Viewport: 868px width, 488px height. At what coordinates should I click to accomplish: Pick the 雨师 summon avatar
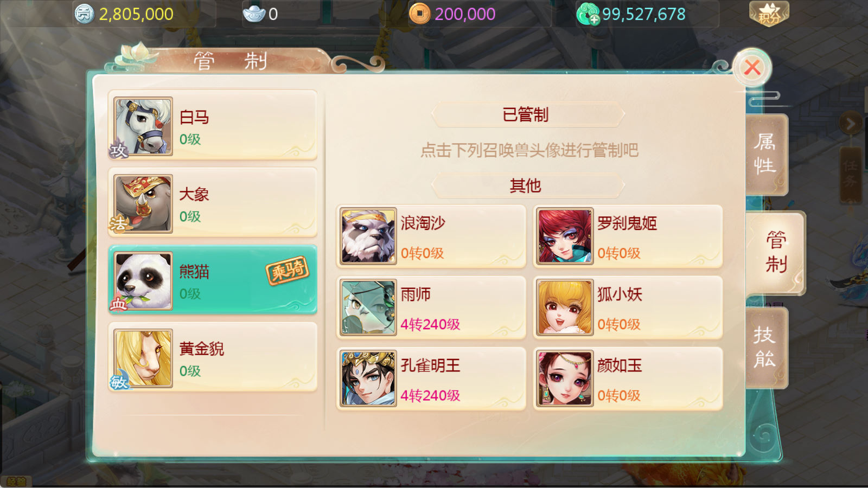tap(368, 307)
